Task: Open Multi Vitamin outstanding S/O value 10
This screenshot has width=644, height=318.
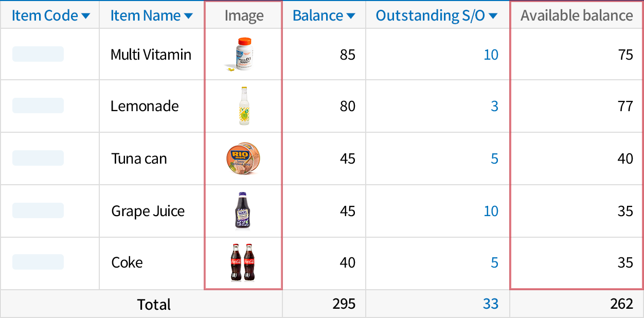Action: coord(491,55)
